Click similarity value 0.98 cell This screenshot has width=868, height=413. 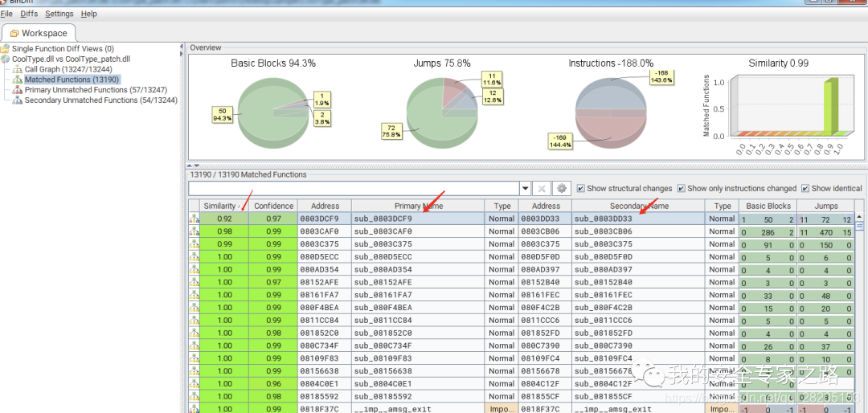click(223, 231)
